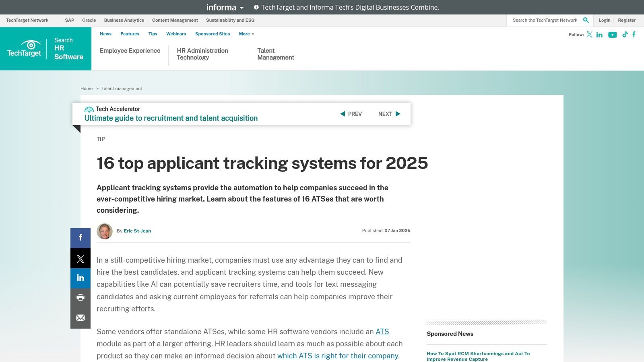View author Eric St-Jean's profile
Image resolution: width=644 pixels, height=362 pixels.
tap(137, 231)
